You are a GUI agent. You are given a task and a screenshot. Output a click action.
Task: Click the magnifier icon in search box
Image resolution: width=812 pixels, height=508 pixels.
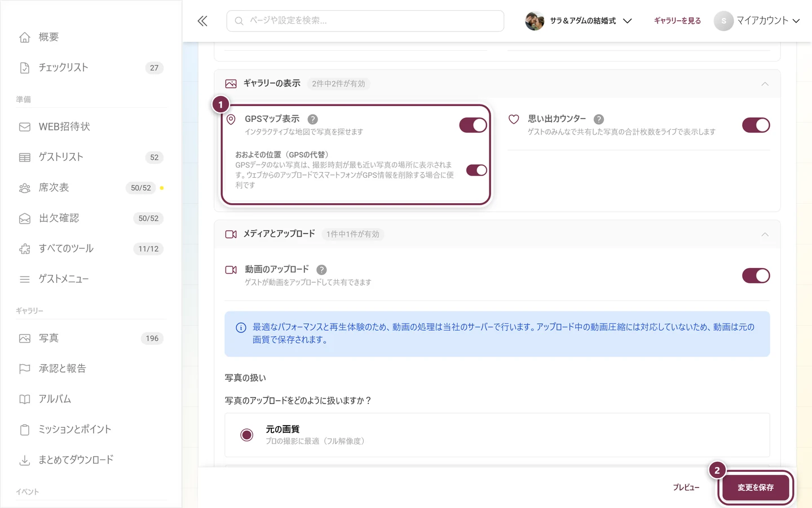pos(239,21)
